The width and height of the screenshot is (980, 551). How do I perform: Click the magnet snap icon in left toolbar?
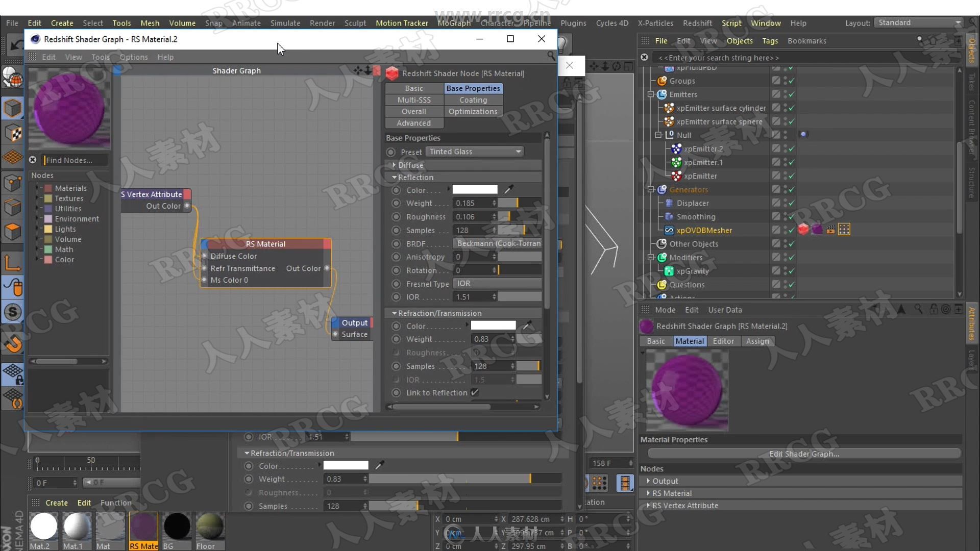pyautogui.click(x=13, y=343)
